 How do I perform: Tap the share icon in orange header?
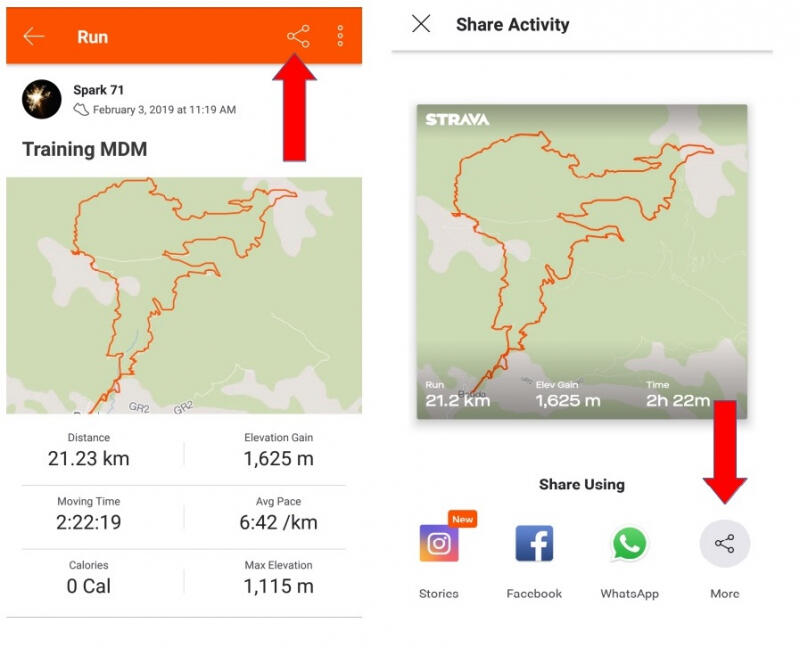298,37
